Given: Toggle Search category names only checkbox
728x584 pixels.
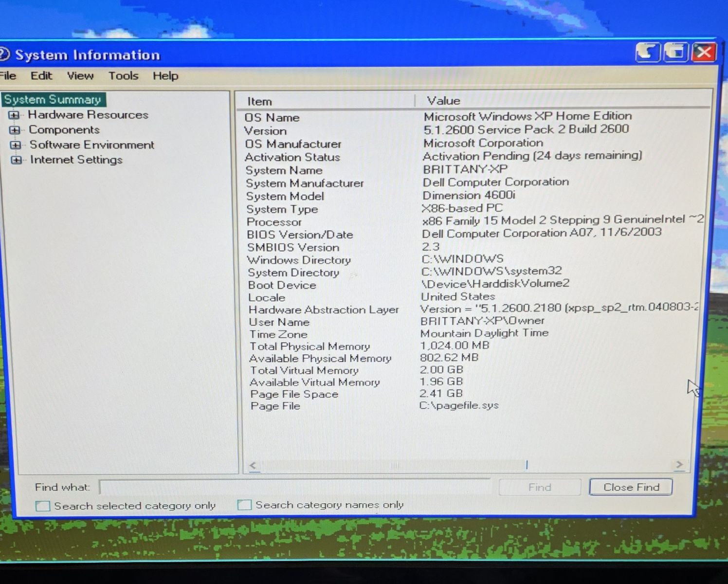Looking at the screenshot, I should 244,505.
